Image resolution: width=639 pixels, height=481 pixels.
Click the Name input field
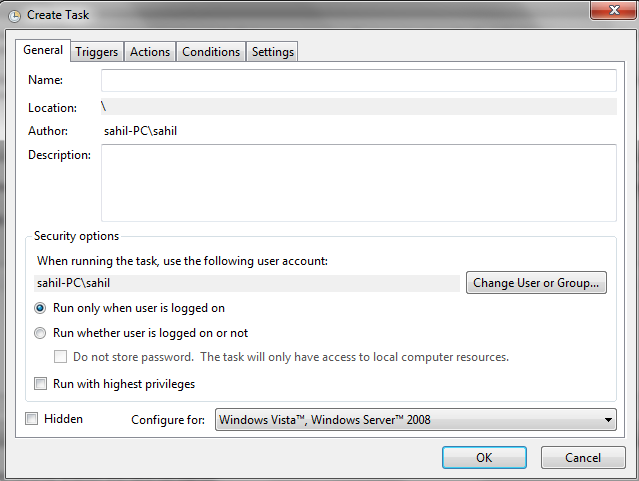tap(359, 80)
